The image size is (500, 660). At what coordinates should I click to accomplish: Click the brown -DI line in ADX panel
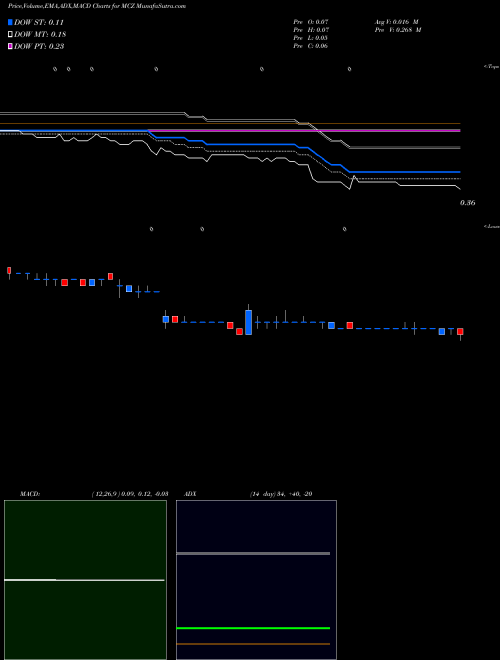click(x=253, y=644)
